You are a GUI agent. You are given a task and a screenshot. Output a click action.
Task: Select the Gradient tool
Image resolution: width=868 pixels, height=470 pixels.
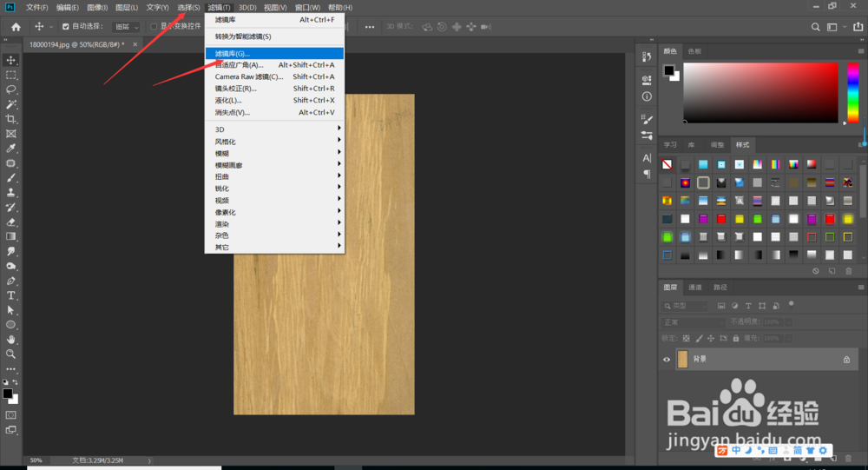10,236
